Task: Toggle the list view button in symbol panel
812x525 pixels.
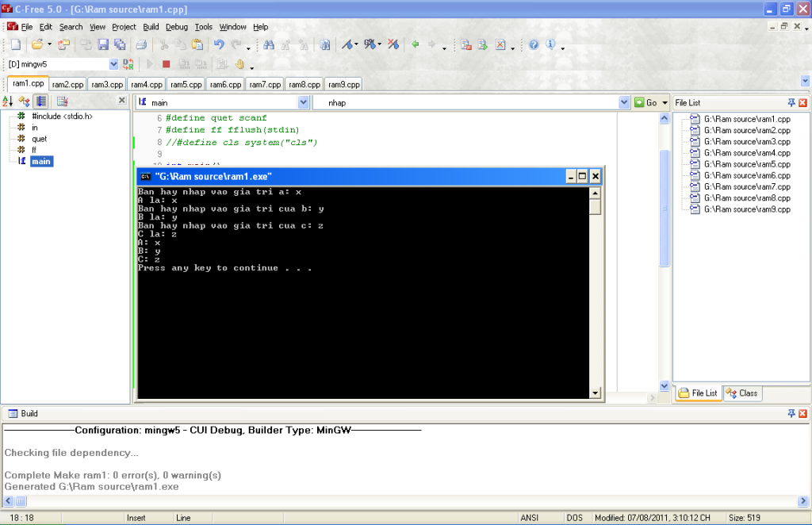Action: pyautogui.click(x=41, y=101)
